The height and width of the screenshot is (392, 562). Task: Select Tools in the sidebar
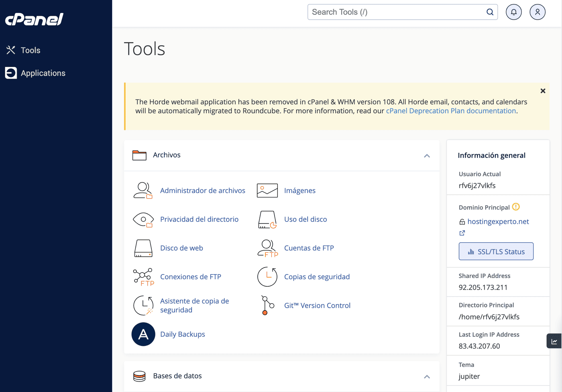(31, 50)
